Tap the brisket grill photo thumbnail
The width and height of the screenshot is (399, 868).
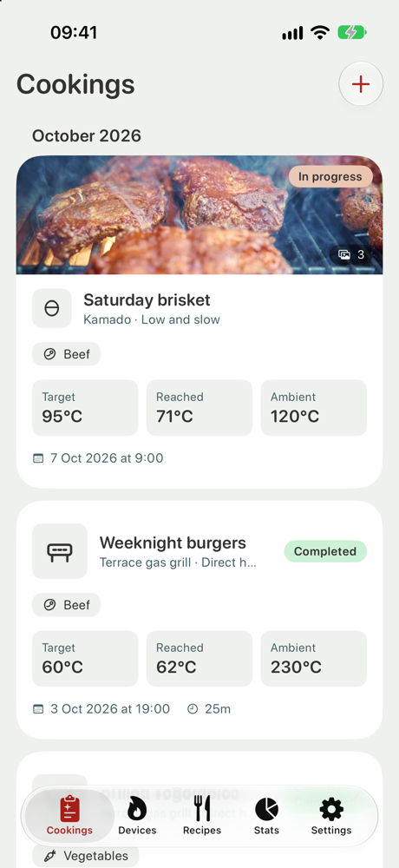tap(199, 214)
